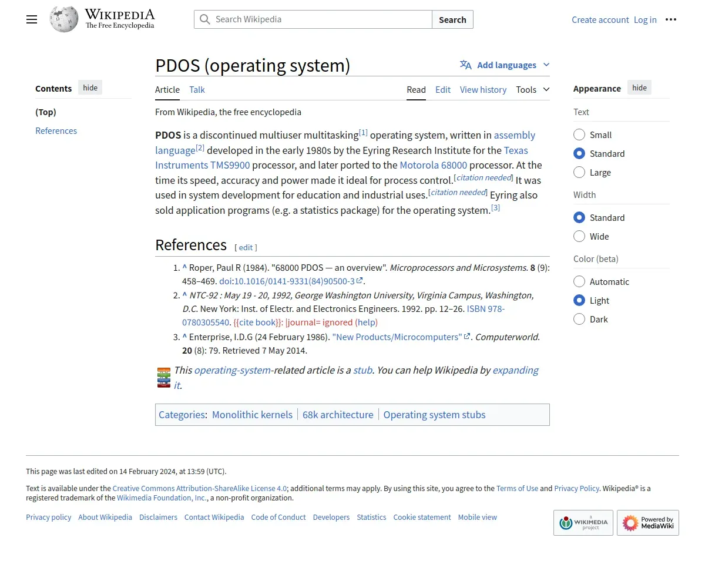Click the Wikipedia globe logo
The width and height of the screenshot is (705, 588).
click(x=64, y=19)
